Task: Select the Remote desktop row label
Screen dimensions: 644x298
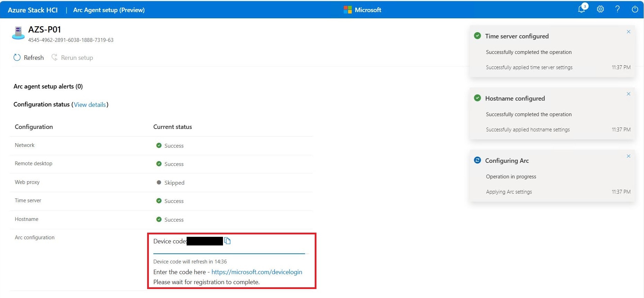Action: coord(34,164)
